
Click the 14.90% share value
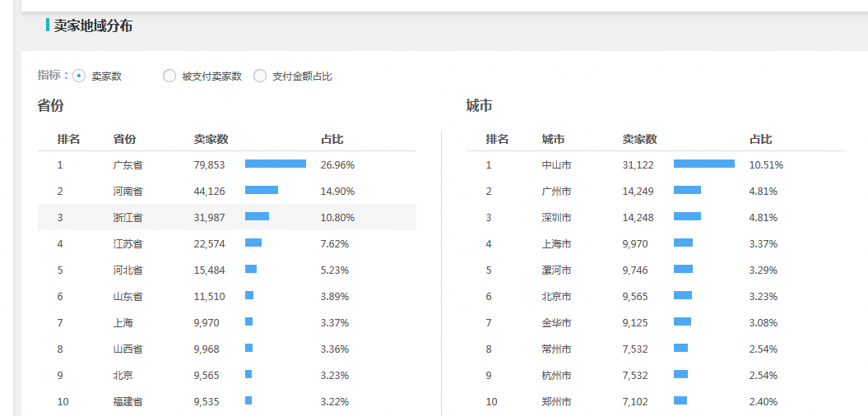coord(337,192)
